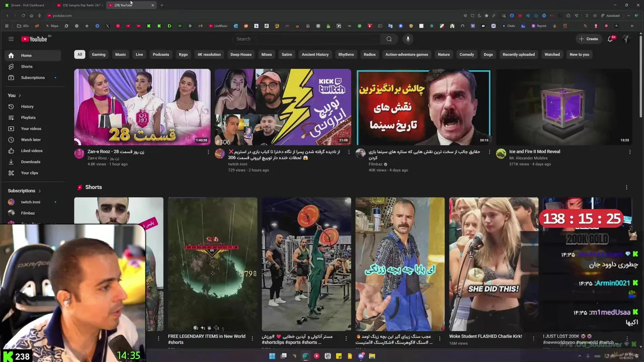Start voice search with microphone icon
Viewport: 644px width, 362px height.
click(408, 39)
